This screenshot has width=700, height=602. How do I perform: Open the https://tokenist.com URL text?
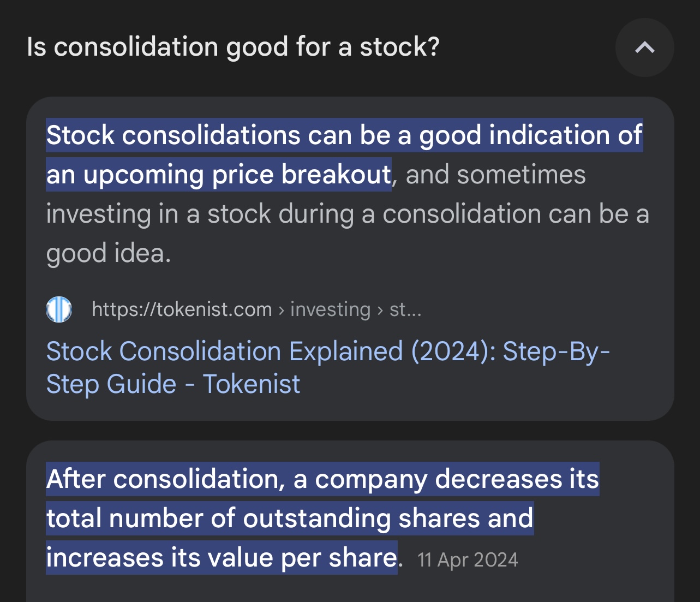pos(182,309)
